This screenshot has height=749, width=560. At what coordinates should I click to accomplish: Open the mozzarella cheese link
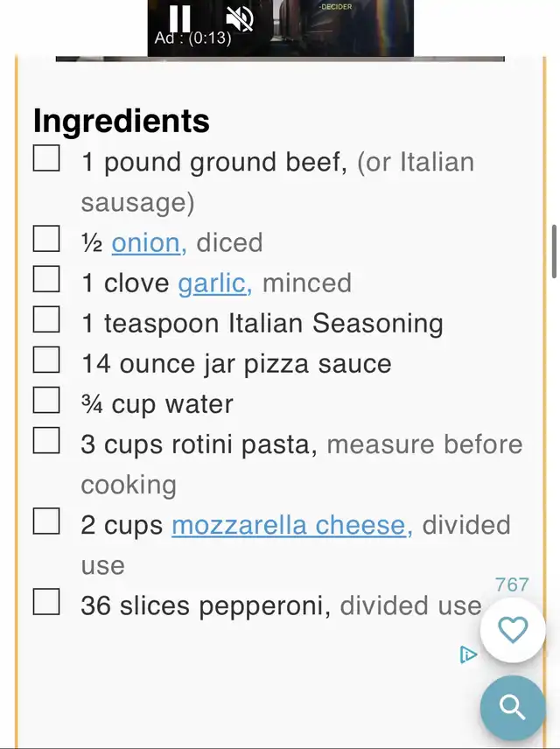[292, 525]
